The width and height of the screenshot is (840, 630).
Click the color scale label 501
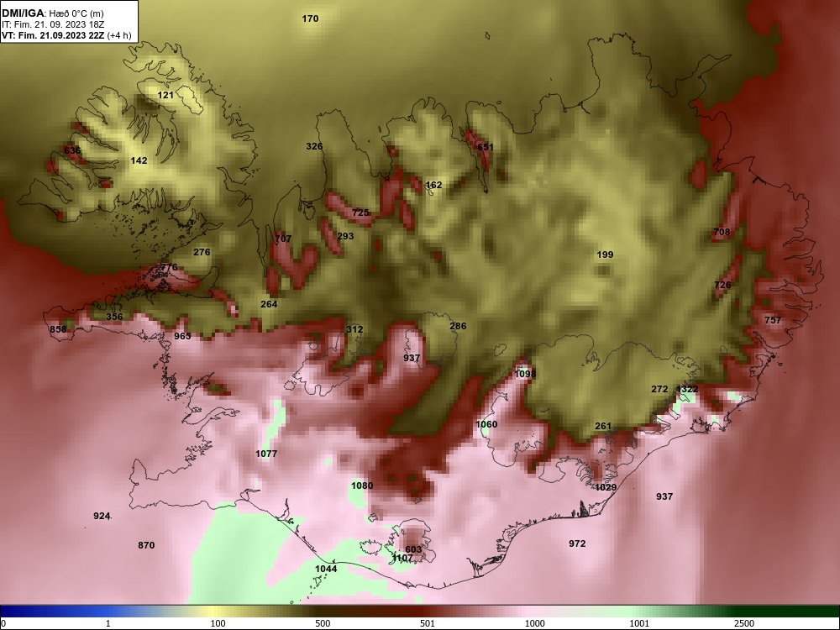click(427, 623)
